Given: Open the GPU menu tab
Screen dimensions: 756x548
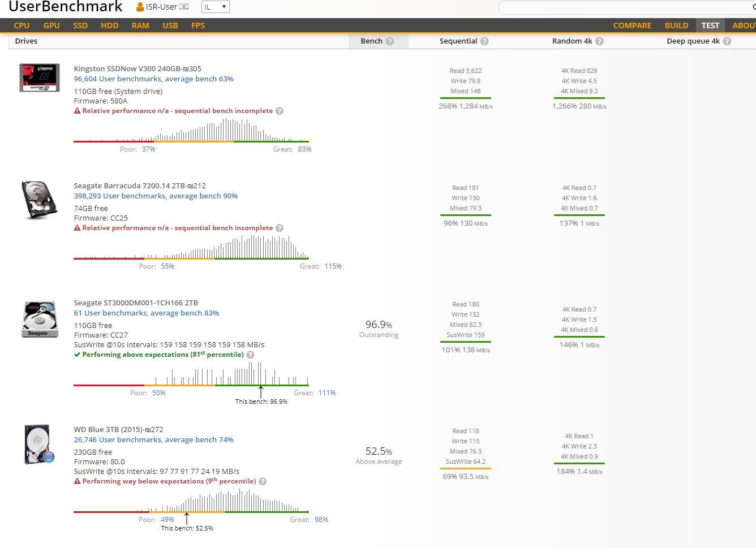Looking at the screenshot, I should click(x=51, y=25).
